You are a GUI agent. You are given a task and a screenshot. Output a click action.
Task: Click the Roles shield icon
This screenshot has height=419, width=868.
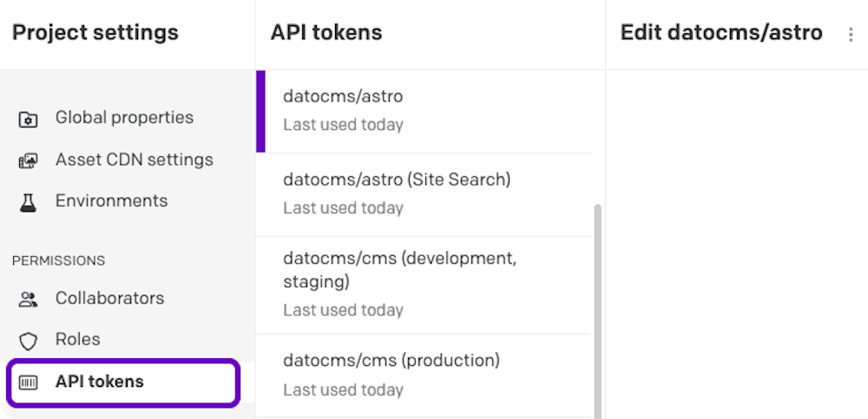(29, 340)
